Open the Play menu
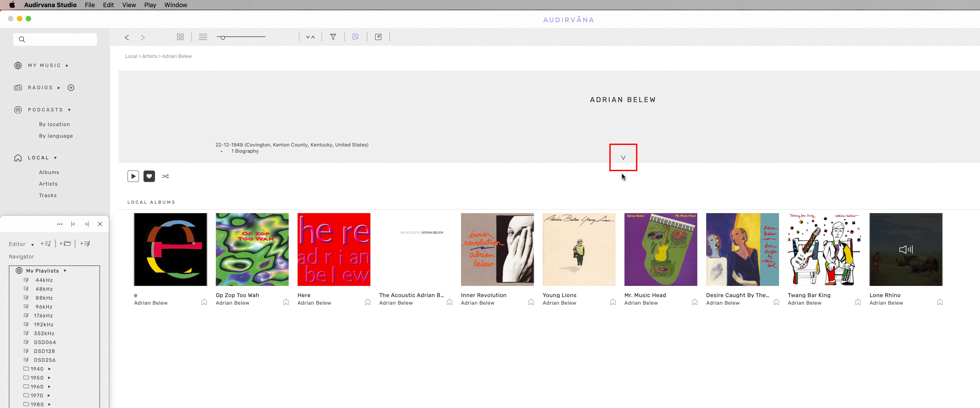The width and height of the screenshot is (980, 408). click(x=150, y=5)
